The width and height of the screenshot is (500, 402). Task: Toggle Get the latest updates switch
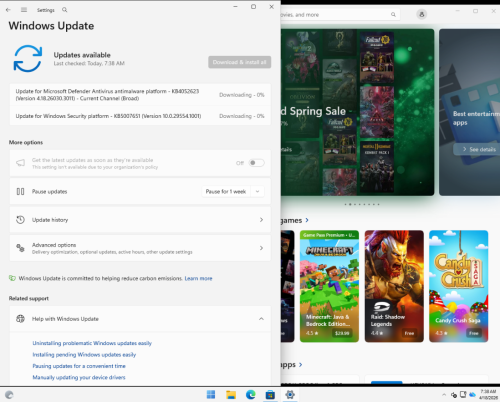(x=257, y=163)
